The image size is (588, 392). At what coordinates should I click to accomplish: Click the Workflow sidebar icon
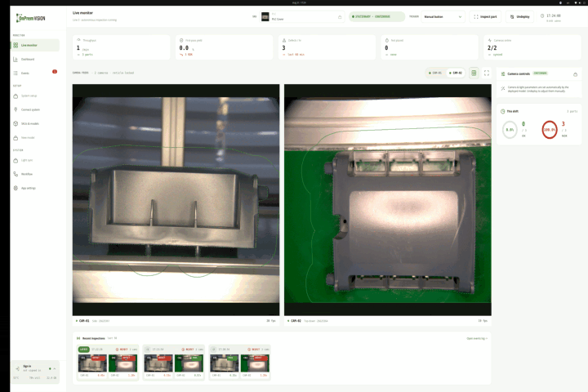pyautogui.click(x=16, y=174)
